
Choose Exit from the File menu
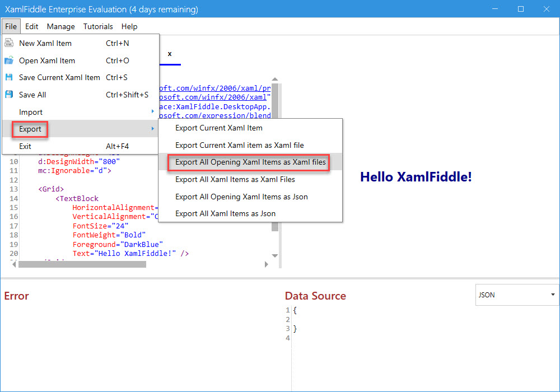point(80,146)
